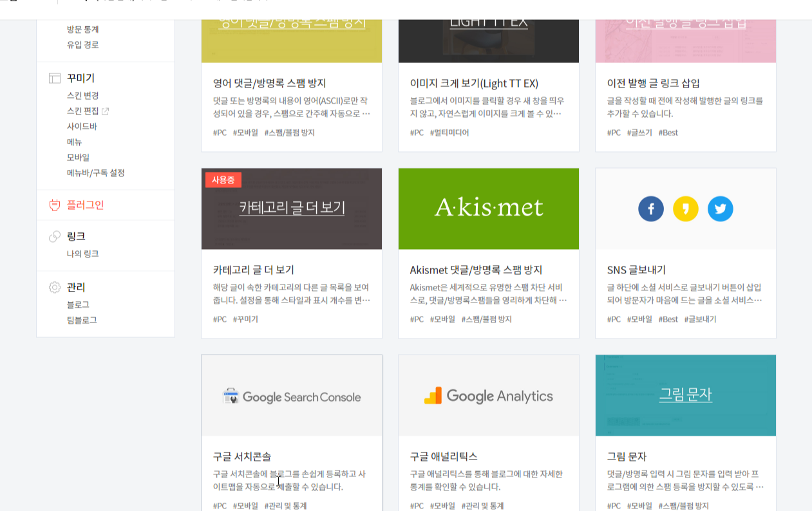Click the Google Search Console logo
This screenshot has width=812, height=511.
click(x=292, y=396)
